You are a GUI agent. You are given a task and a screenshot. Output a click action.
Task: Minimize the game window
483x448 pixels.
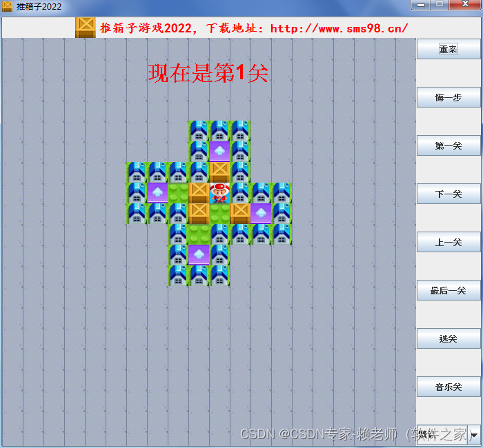click(x=420, y=4)
